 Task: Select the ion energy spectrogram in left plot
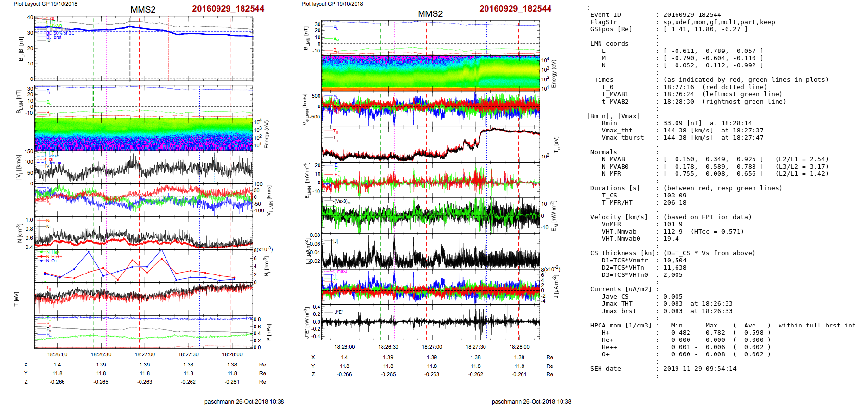143,134
